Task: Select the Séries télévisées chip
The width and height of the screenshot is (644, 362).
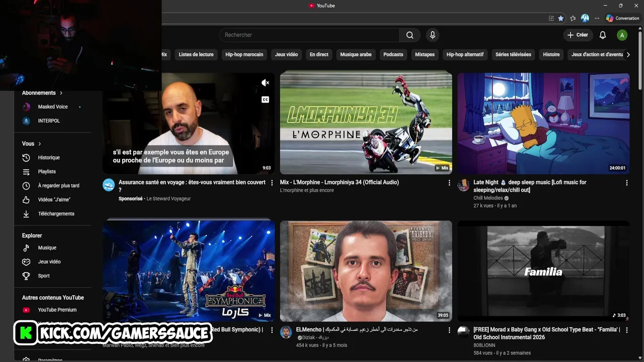Action: point(513,54)
